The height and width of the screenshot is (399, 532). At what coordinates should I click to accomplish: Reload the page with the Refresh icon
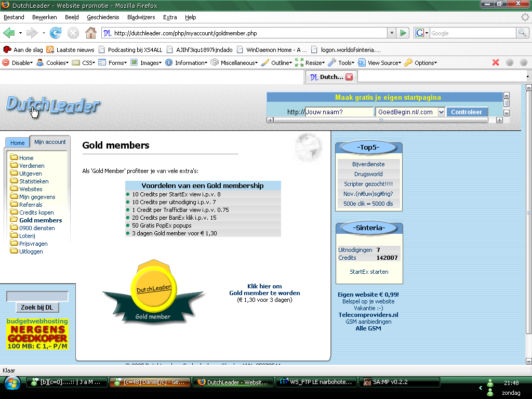click(x=55, y=33)
